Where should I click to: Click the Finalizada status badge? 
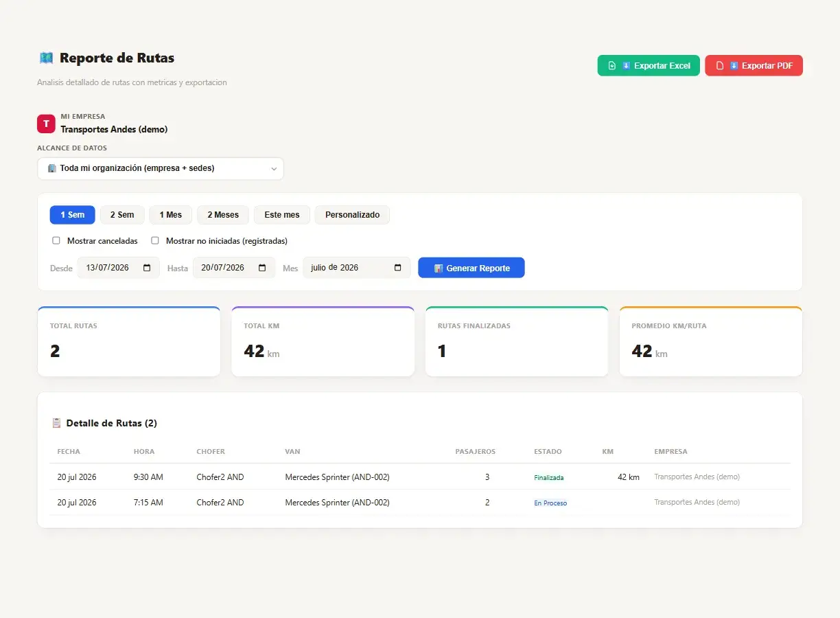(549, 477)
